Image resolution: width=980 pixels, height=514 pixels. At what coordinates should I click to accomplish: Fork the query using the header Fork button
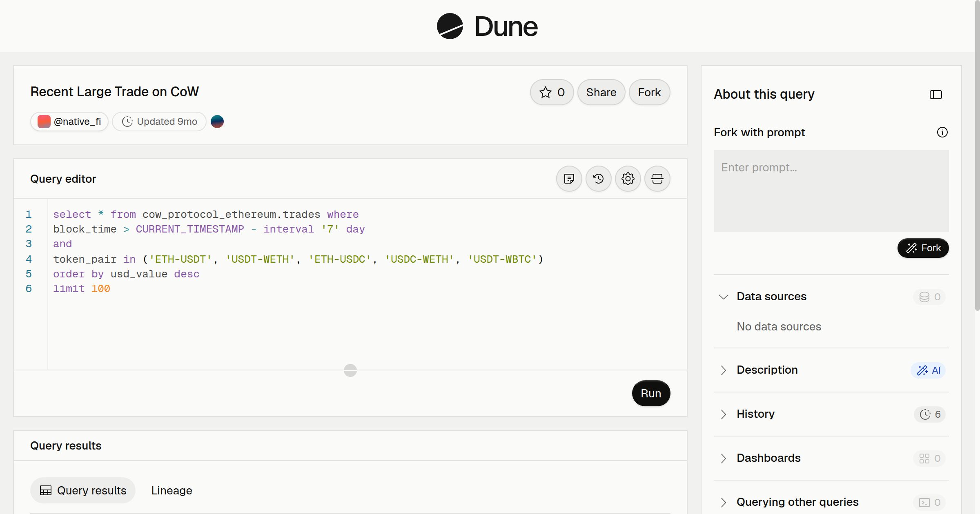click(x=649, y=92)
